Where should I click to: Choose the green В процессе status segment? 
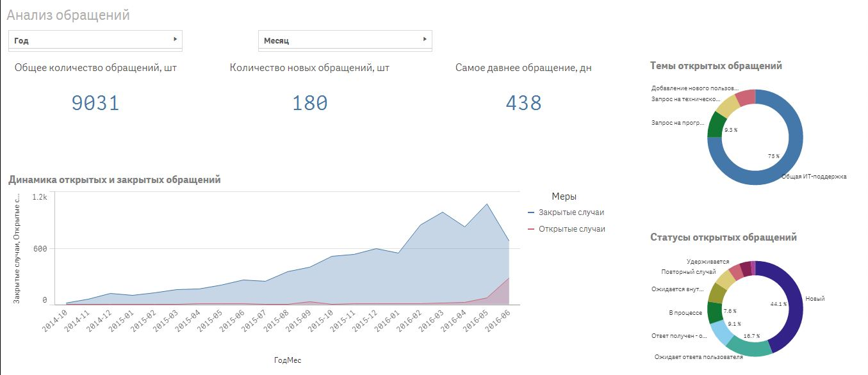[x=715, y=312]
